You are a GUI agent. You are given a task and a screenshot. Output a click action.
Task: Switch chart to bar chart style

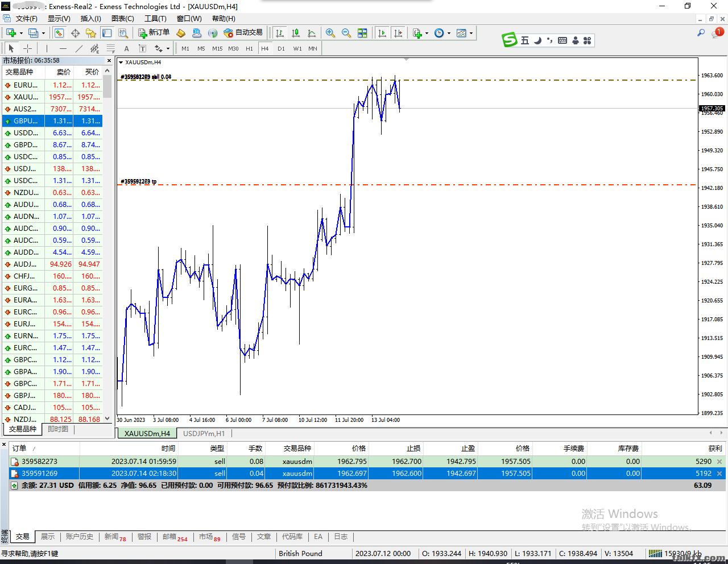click(x=280, y=33)
